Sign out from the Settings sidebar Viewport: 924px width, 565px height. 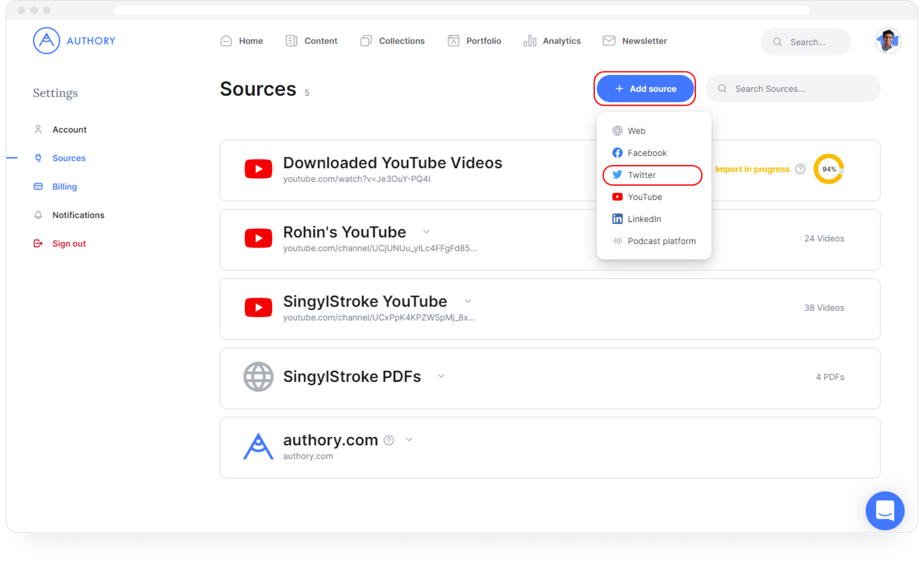click(x=69, y=243)
